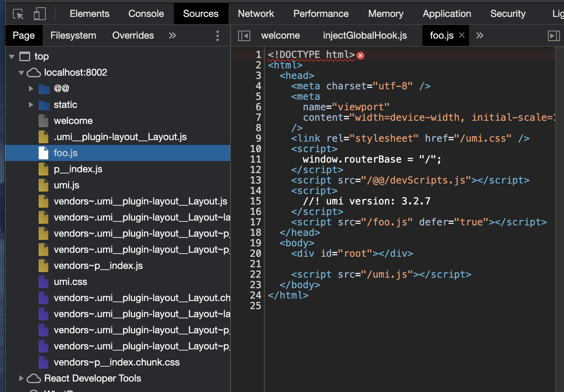This screenshot has width=564, height=392.
Task: Open the more navigator panes chevron
Action: [172, 35]
